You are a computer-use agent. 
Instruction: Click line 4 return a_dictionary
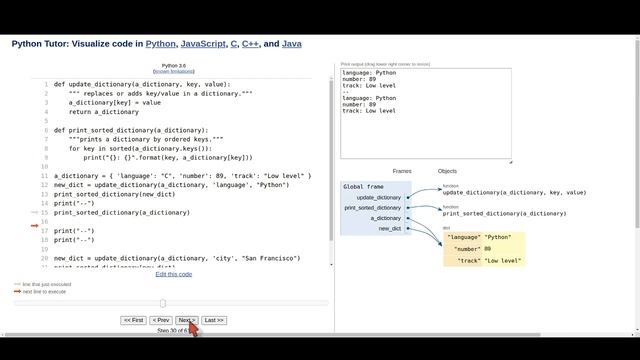[x=104, y=112]
